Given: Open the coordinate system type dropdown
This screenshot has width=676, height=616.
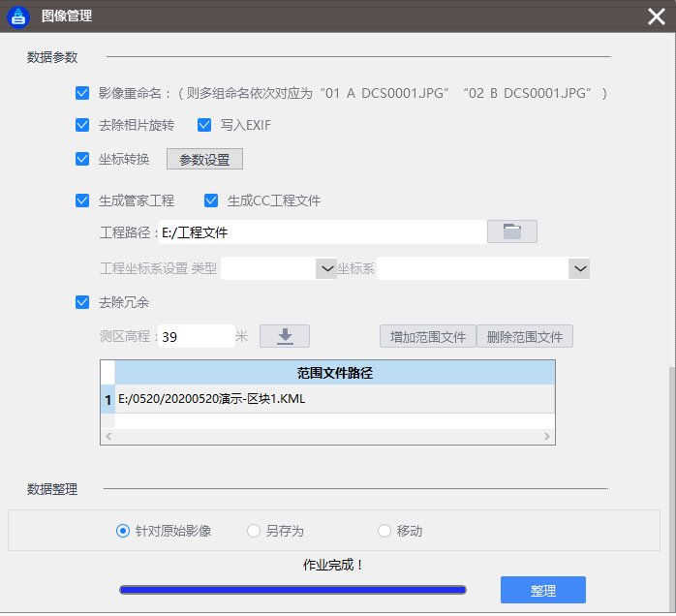Looking at the screenshot, I should click(325, 268).
